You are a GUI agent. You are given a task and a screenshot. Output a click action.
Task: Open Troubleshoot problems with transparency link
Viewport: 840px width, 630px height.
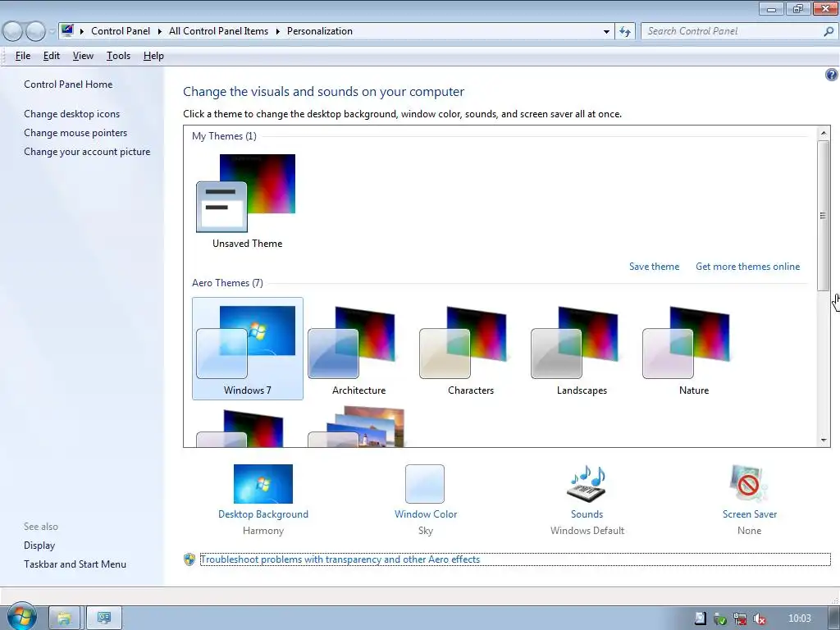[x=340, y=559]
